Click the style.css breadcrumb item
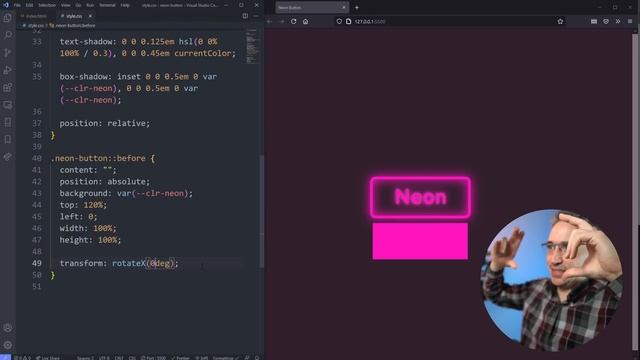 (x=33, y=25)
